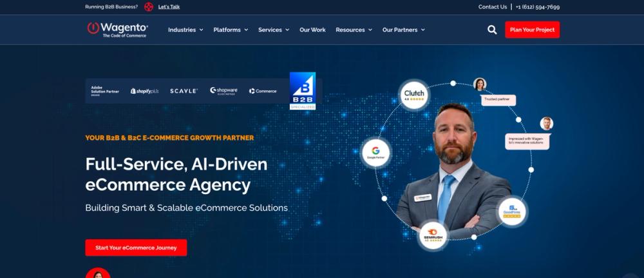Click the bearded man's avatar beside the testimonial
The height and width of the screenshot is (278, 644).
point(546,123)
